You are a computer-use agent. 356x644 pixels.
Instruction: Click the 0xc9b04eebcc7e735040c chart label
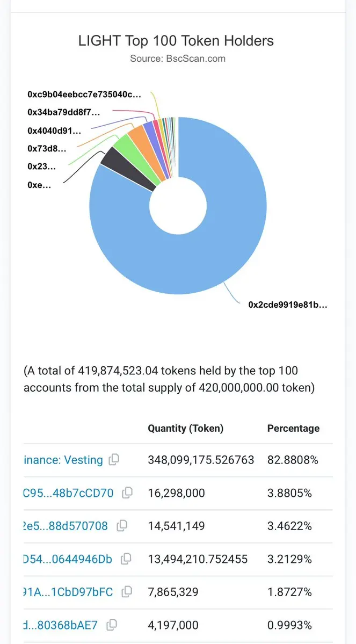pos(84,95)
